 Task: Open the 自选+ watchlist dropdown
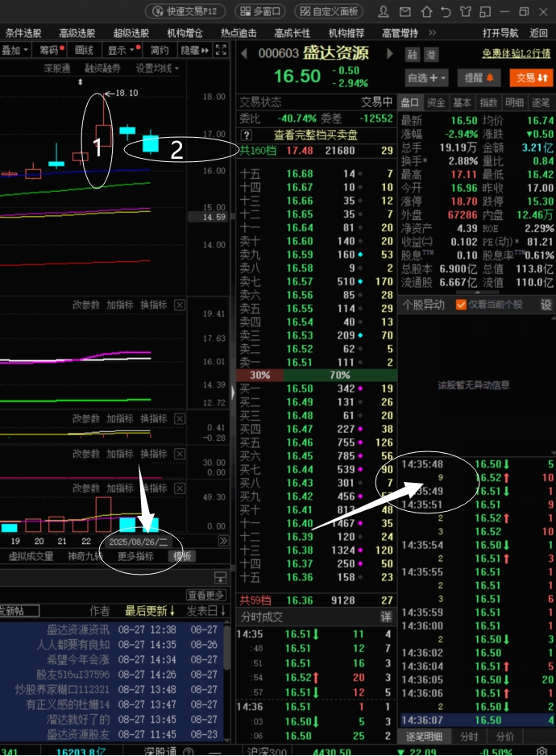tap(427, 77)
